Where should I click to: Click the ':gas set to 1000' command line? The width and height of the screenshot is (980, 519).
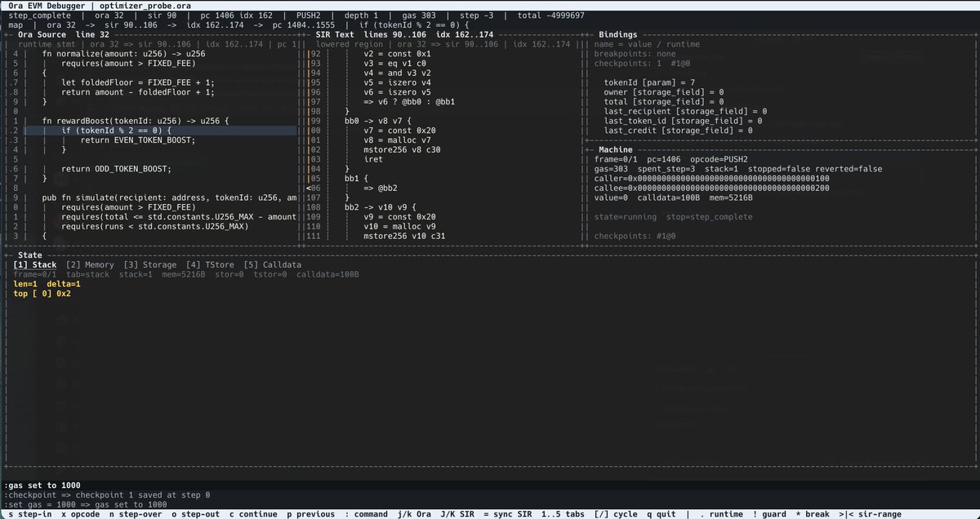click(x=42, y=486)
